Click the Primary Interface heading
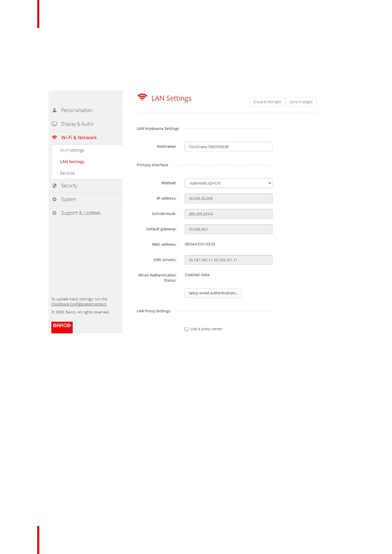 (x=152, y=165)
